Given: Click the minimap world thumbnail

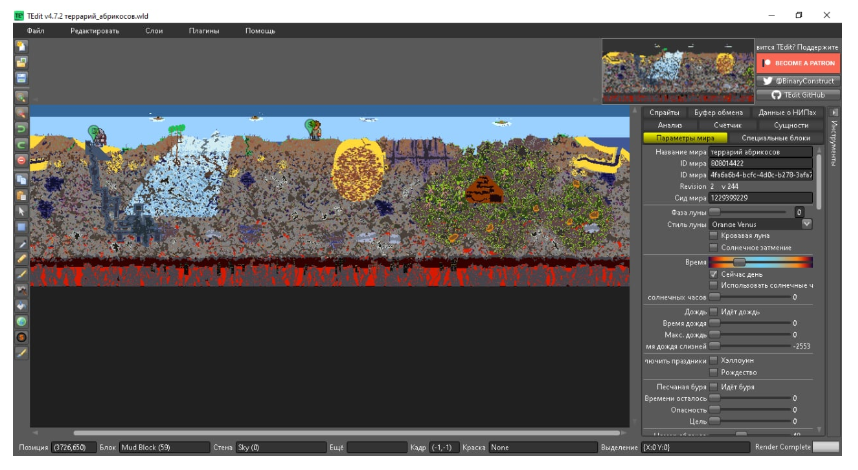Looking at the screenshot, I should click(x=678, y=71).
